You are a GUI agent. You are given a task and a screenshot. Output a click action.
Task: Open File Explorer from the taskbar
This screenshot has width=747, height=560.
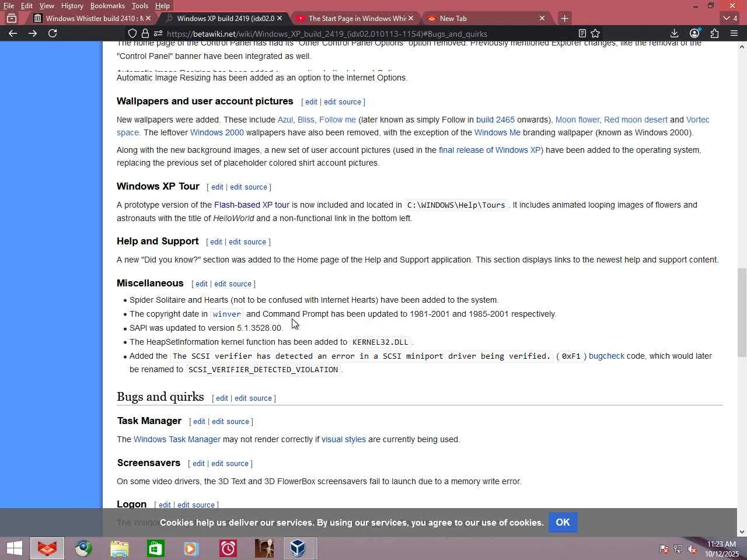coord(120,548)
